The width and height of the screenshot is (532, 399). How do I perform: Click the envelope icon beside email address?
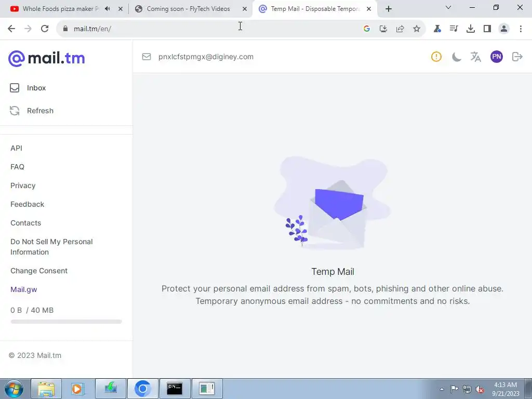click(146, 57)
